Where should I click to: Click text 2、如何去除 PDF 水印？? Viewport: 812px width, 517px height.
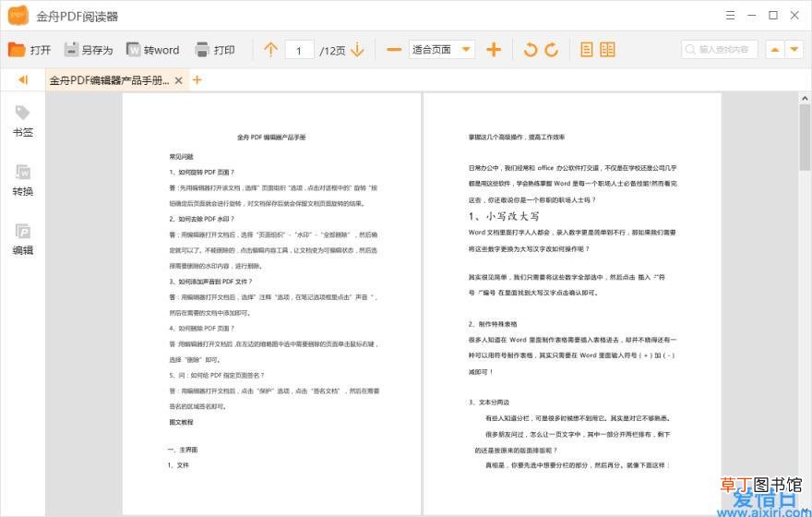tap(201, 219)
